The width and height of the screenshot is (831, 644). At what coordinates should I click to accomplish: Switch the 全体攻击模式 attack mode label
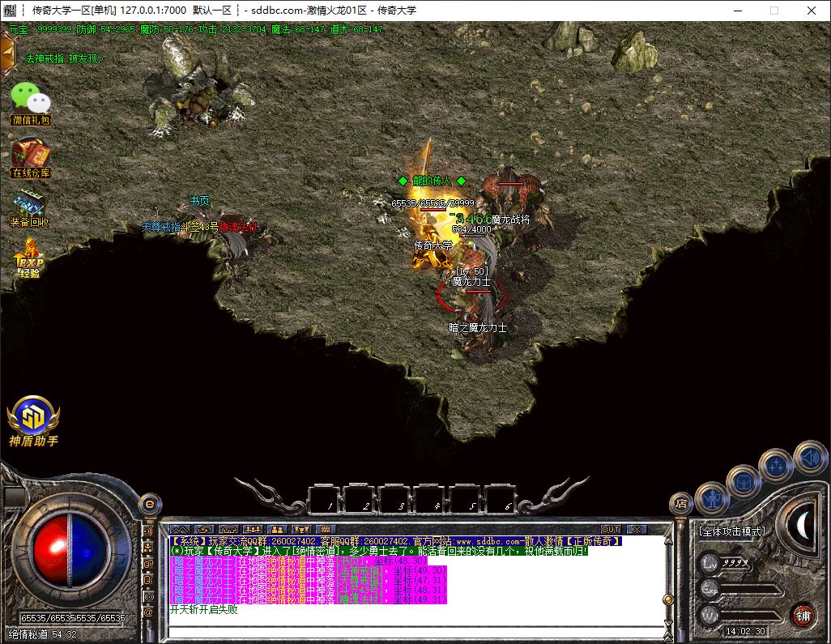(732, 531)
